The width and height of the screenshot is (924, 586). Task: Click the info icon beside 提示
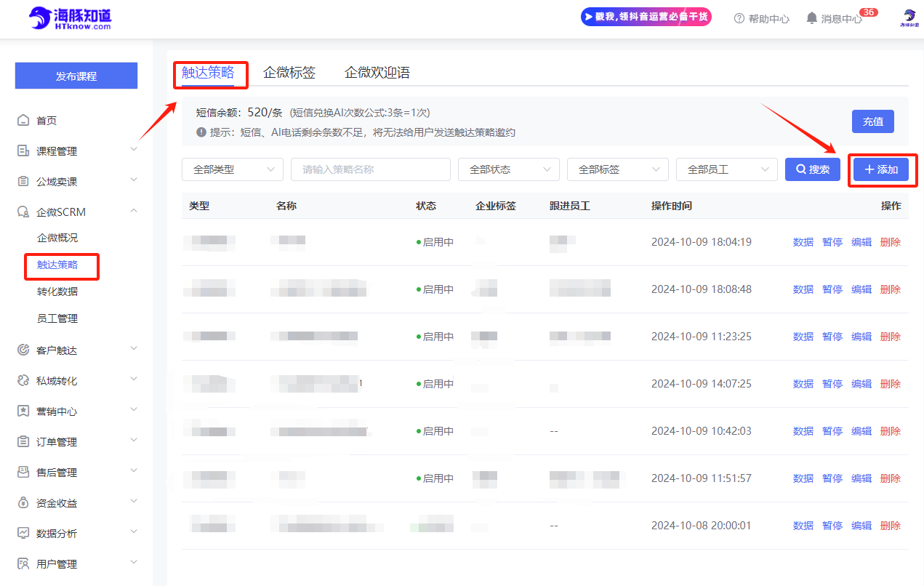(x=201, y=132)
